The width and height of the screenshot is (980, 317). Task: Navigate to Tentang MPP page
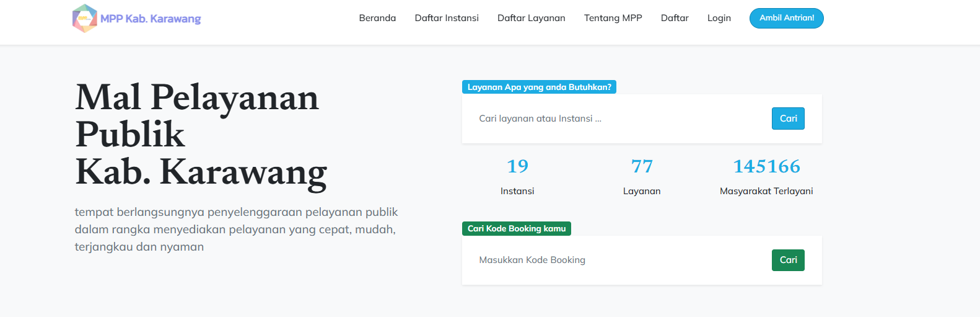point(613,18)
